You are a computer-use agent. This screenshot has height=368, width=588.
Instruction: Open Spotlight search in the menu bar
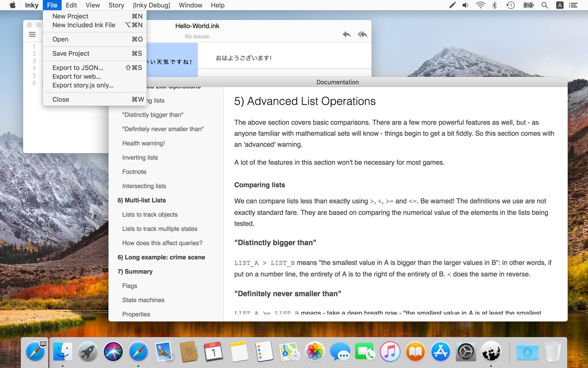tap(545, 5)
